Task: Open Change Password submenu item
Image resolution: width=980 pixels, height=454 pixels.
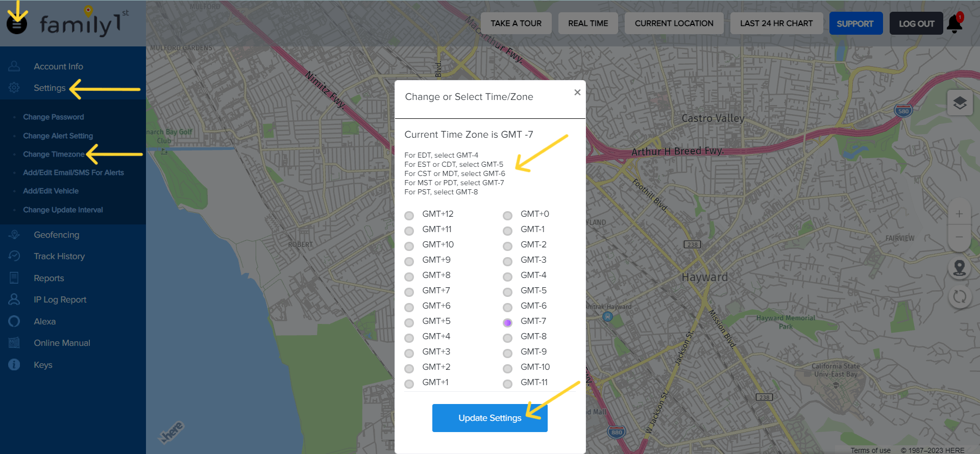Action: pyautogui.click(x=54, y=117)
